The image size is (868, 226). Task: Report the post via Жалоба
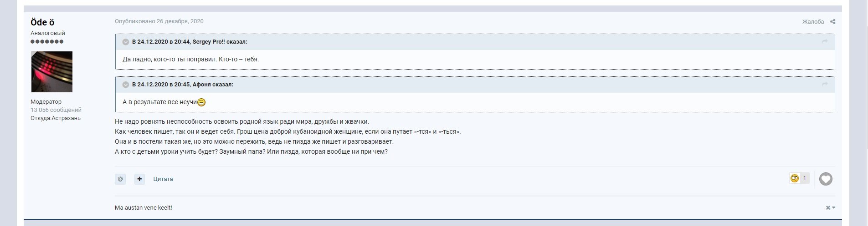(813, 22)
